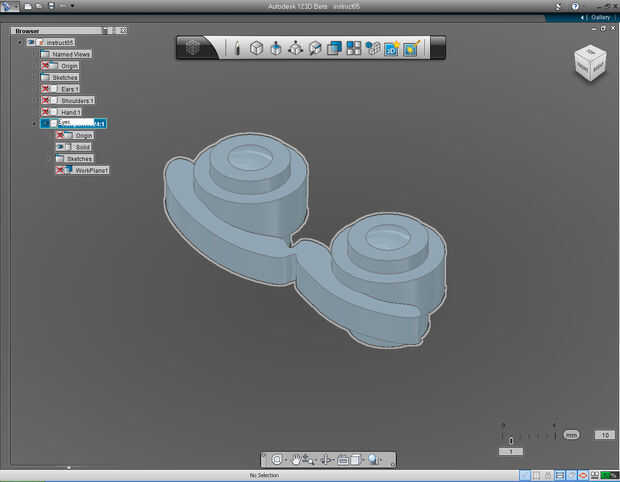The image size is (620, 482).
Task: Toggle visibility of Shoulders:1 component
Action: point(45,100)
